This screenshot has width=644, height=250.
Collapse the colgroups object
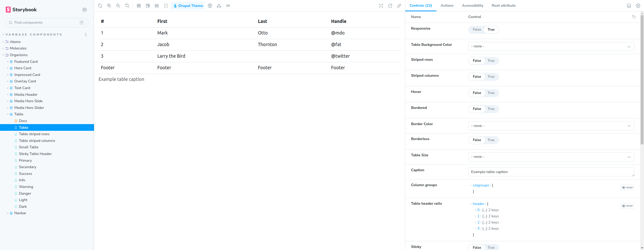click(x=471, y=185)
